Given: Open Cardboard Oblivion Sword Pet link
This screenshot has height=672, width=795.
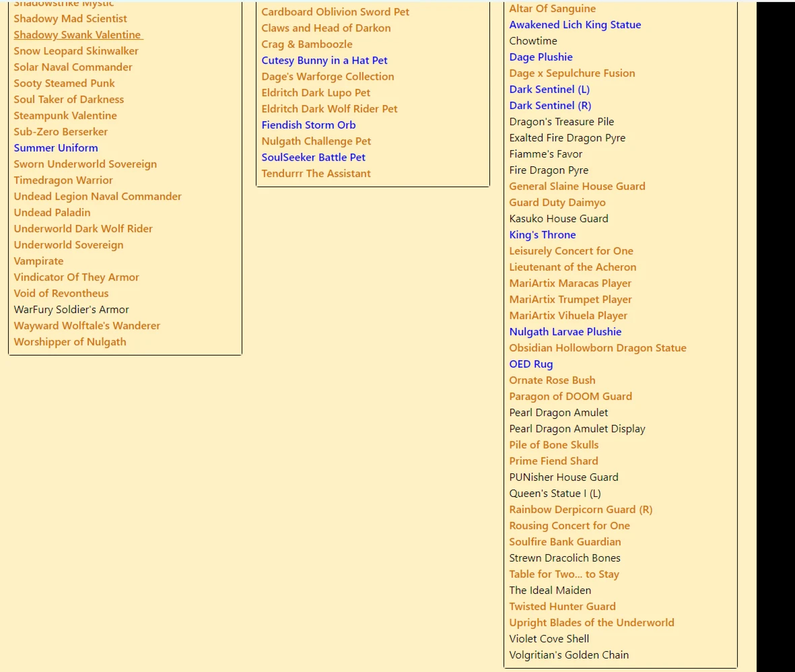Looking at the screenshot, I should (335, 12).
